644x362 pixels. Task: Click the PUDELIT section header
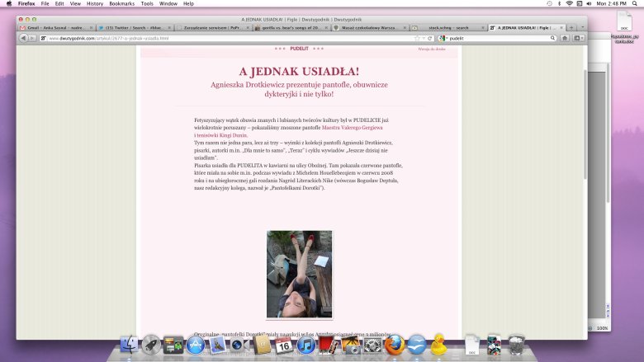pyautogui.click(x=299, y=49)
